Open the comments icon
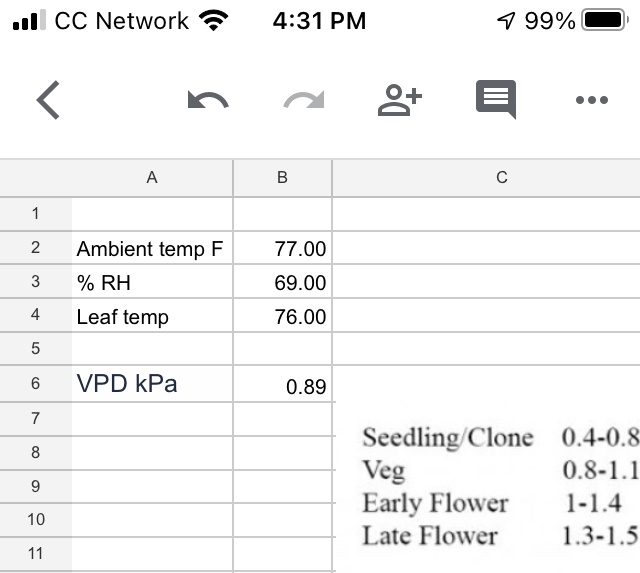Image resolution: width=640 pixels, height=573 pixels. click(496, 100)
